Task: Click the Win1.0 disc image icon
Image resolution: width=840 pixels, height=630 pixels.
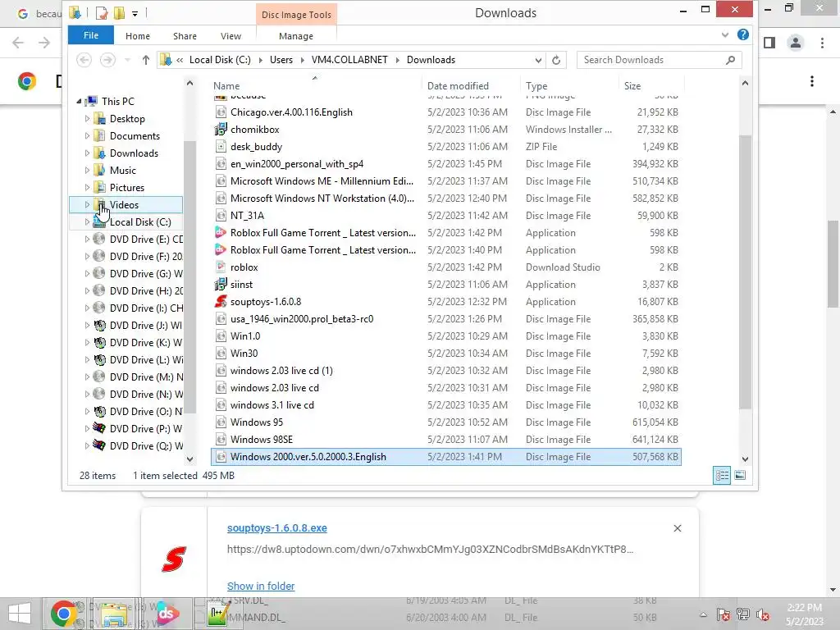Action: [x=221, y=336]
